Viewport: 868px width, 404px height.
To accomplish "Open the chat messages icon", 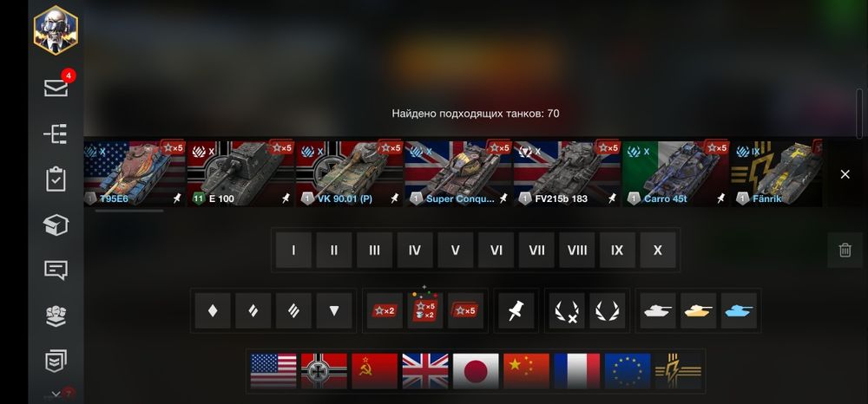I will click(x=56, y=270).
